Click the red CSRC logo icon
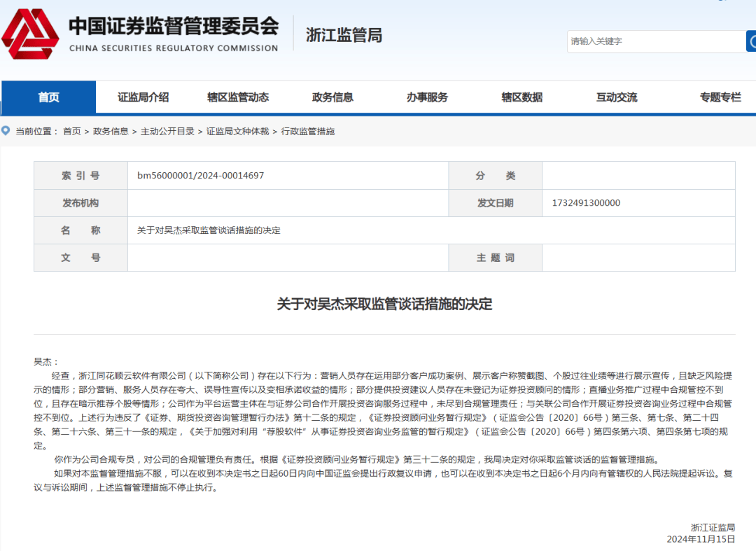Viewport: 756px width, 551px height. pyautogui.click(x=30, y=34)
